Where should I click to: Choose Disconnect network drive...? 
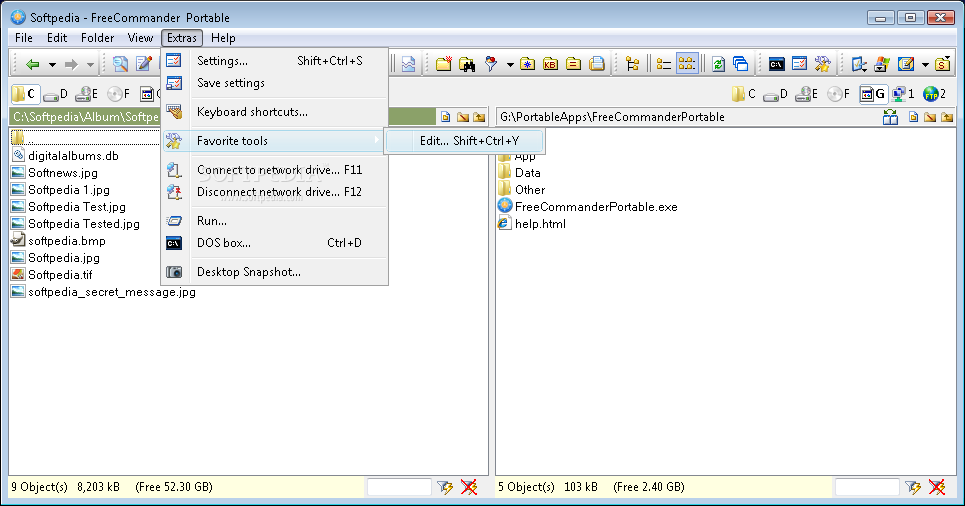point(275,192)
